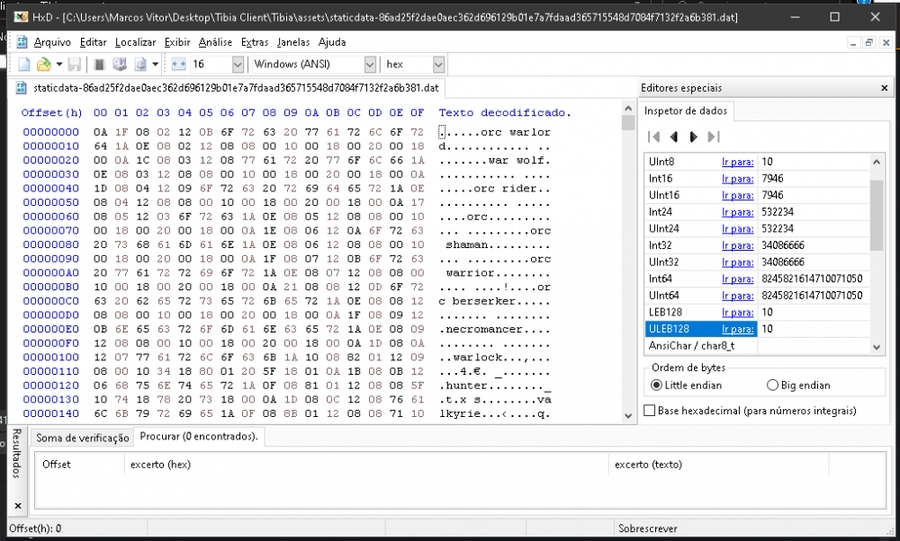
Task: Click Ir para link for UInt64
Action: [x=737, y=296]
